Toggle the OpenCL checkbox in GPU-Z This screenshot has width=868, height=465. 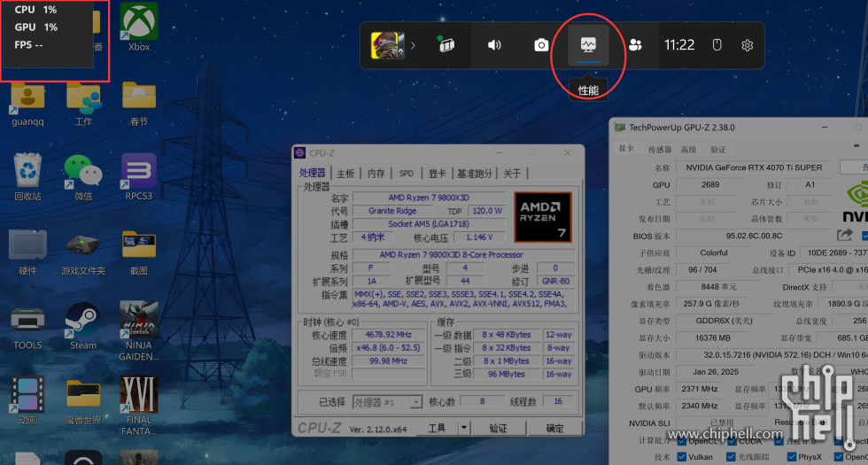point(681,441)
